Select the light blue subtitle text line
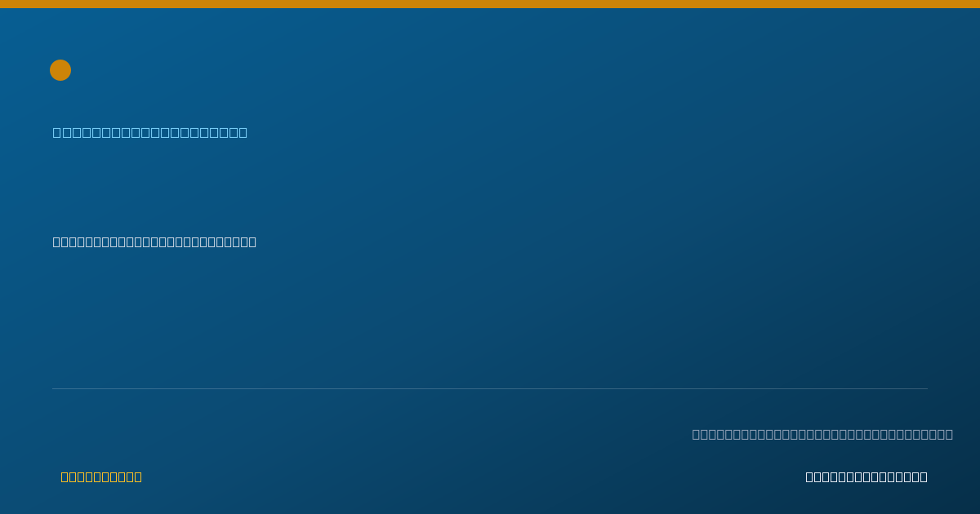Screen dimensions: 980x514 coord(150,132)
